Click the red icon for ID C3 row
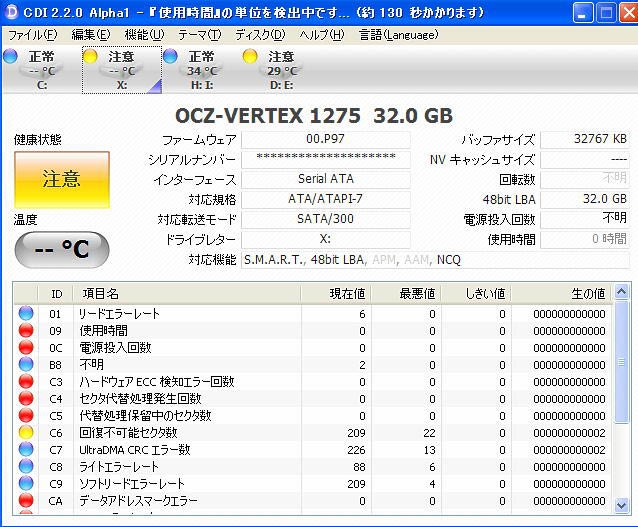This screenshot has height=527, width=638. [26, 381]
